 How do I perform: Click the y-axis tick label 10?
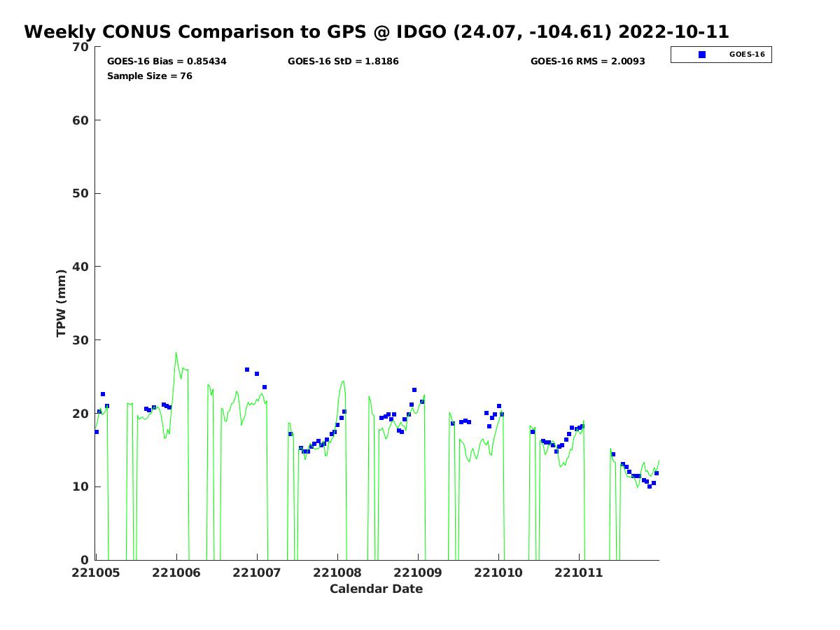[81, 486]
